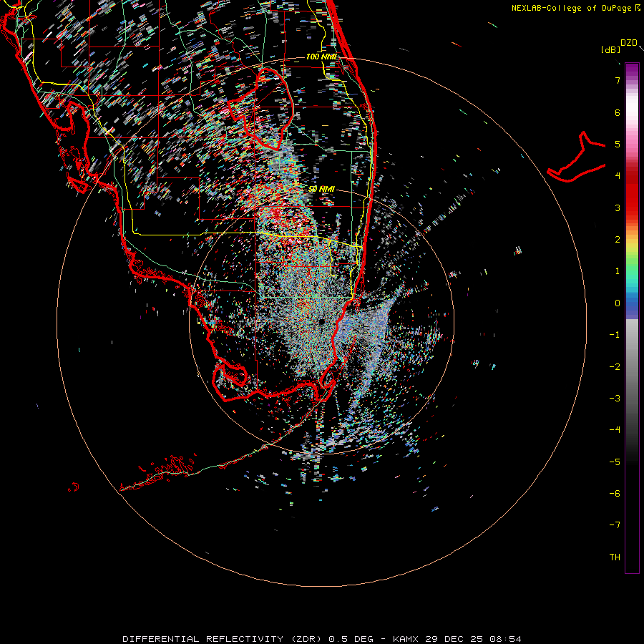Click the red Bahamas island outline
The image size is (644, 644).
point(577,157)
